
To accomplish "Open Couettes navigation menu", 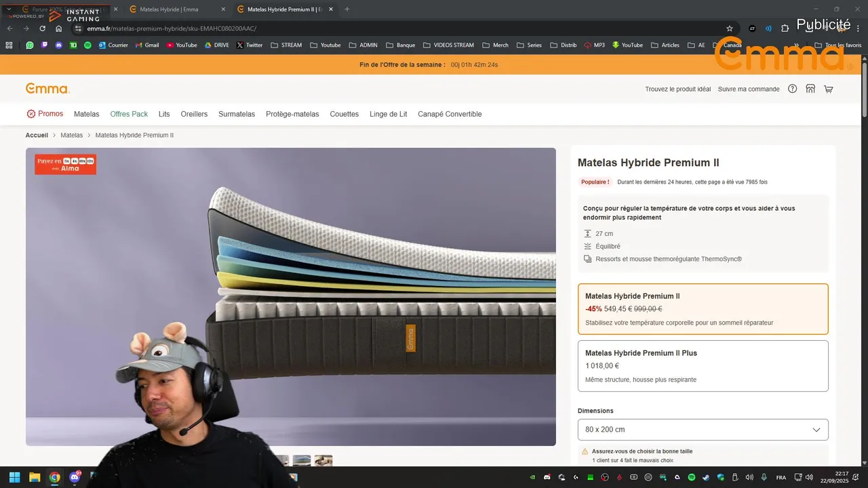I will pyautogui.click(x=344, y=114).
